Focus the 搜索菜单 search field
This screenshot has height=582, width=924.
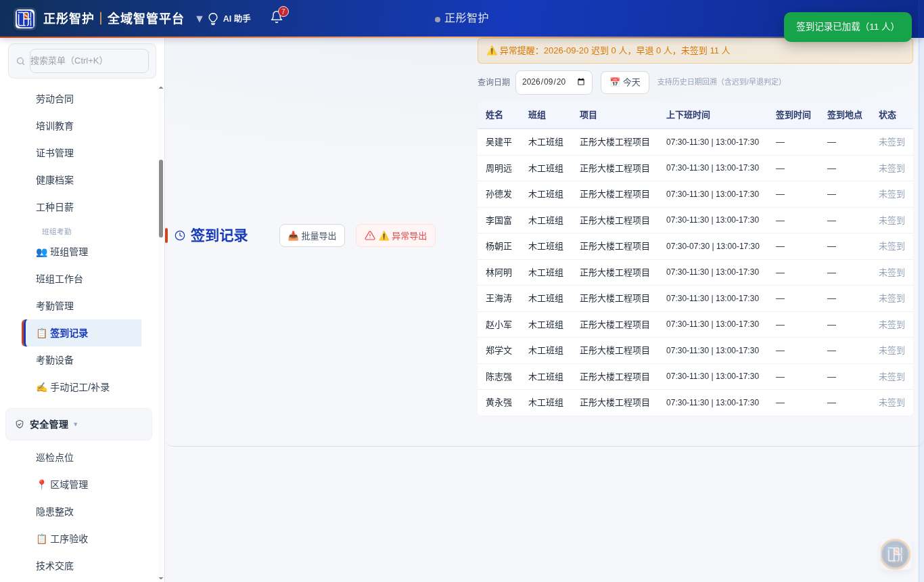pos(89,61)
